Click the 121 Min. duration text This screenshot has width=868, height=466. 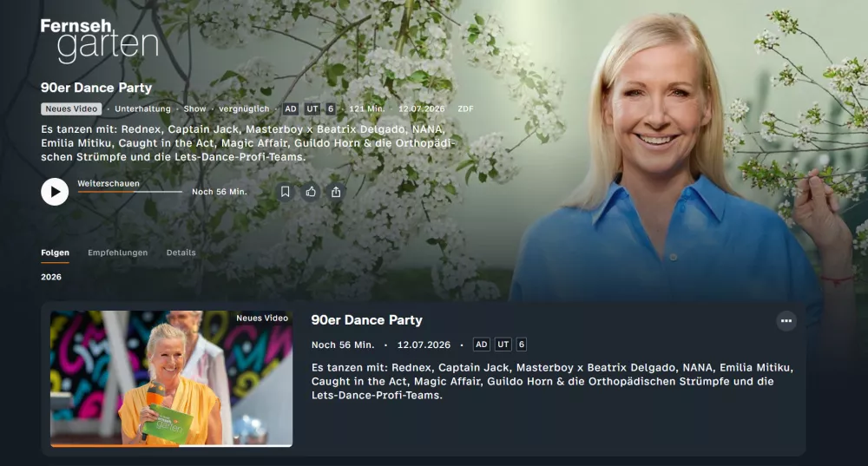pos(366,109)
